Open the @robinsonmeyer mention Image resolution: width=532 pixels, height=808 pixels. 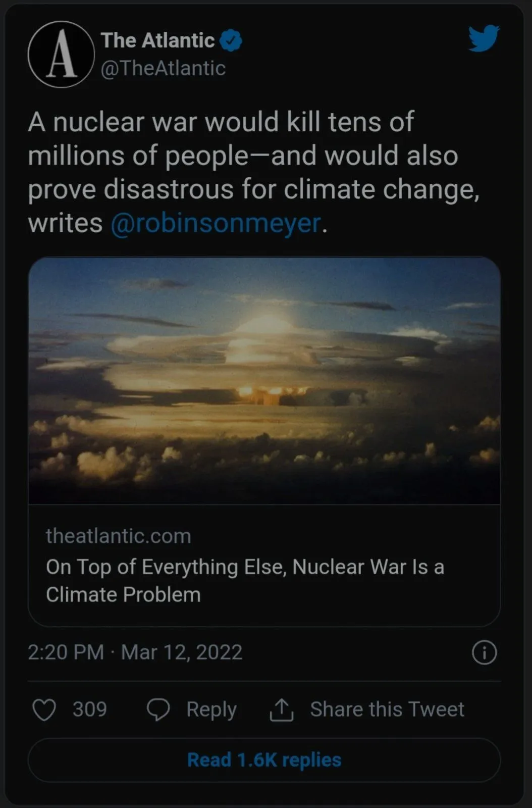[216, 223]
